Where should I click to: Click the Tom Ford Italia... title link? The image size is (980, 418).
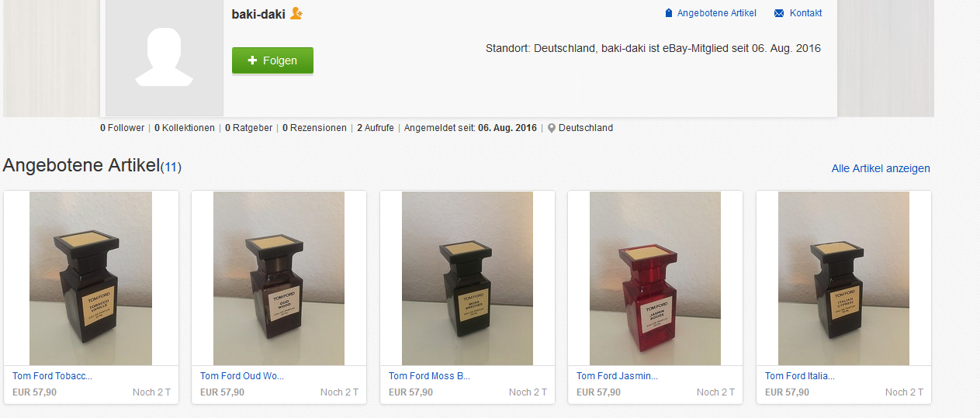800,376
